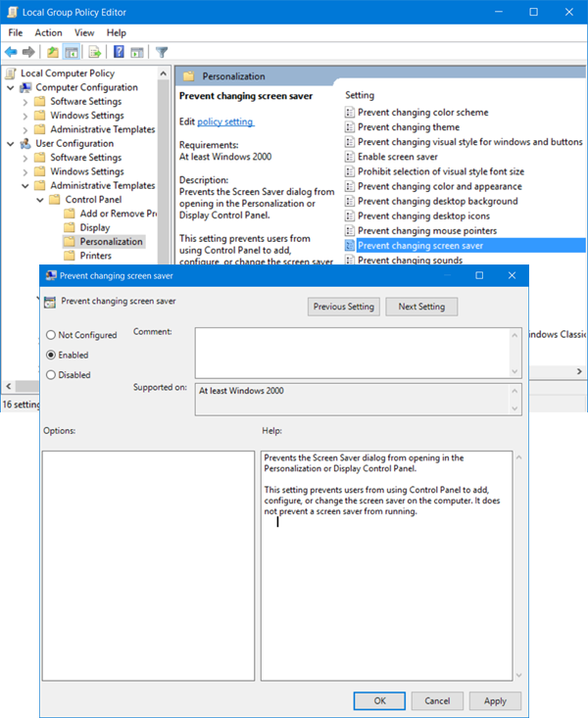Select the Enabled radio button

[x=51, y=355]
